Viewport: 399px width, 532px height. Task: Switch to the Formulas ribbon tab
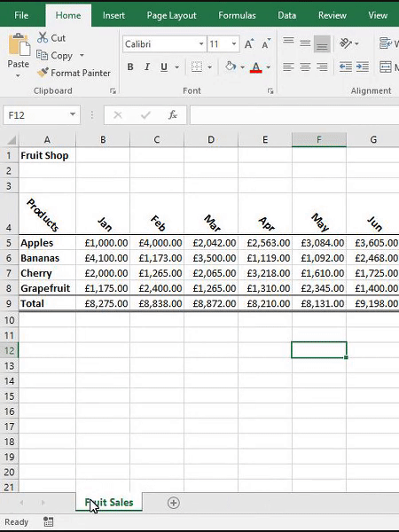(x=237, y=15)
